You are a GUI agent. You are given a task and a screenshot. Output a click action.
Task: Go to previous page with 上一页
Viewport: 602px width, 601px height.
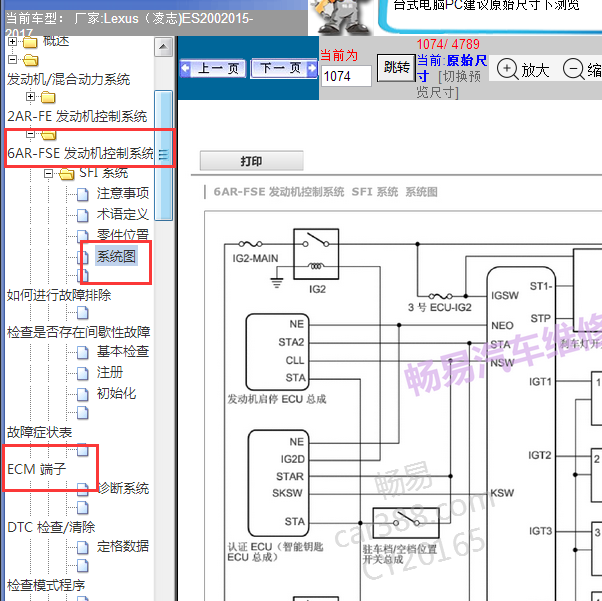[x=212, y=69]
